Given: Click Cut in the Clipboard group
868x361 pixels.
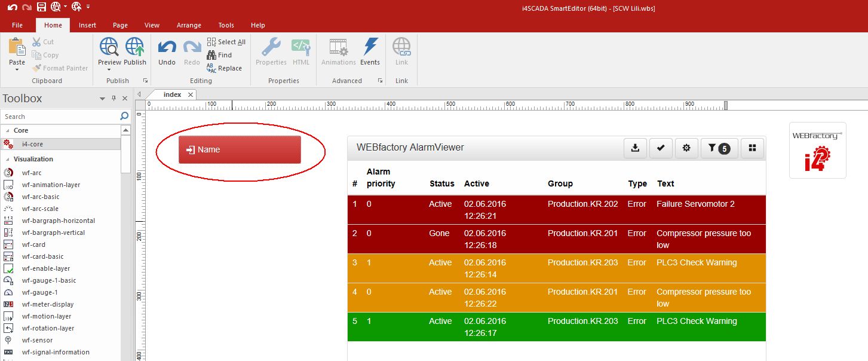Looking at the screenshot, I should (43, 42).
